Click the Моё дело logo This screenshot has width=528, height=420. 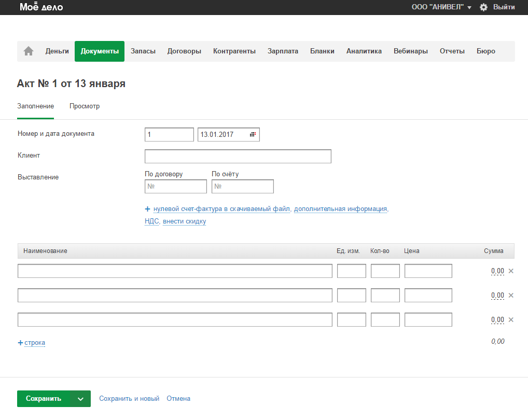(x=41, y=7)
